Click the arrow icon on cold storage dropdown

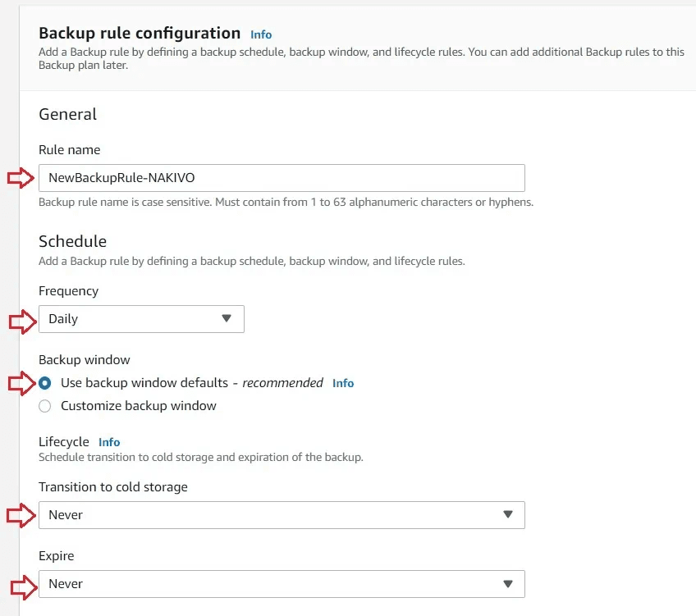click(x=510, y=514)
